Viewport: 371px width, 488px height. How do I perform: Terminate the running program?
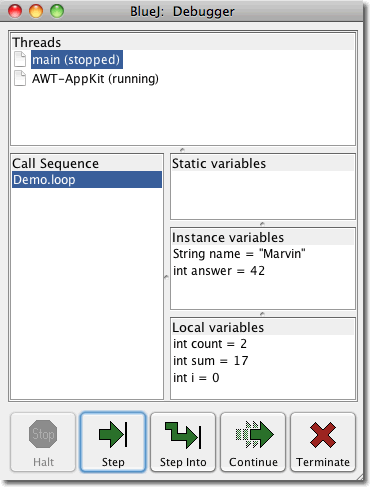323,442
